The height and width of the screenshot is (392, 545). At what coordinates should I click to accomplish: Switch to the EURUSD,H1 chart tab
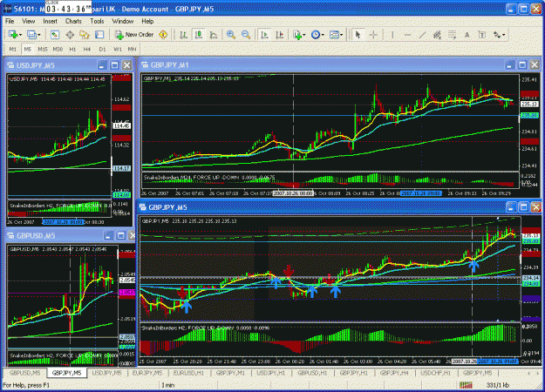click(188, 373)
